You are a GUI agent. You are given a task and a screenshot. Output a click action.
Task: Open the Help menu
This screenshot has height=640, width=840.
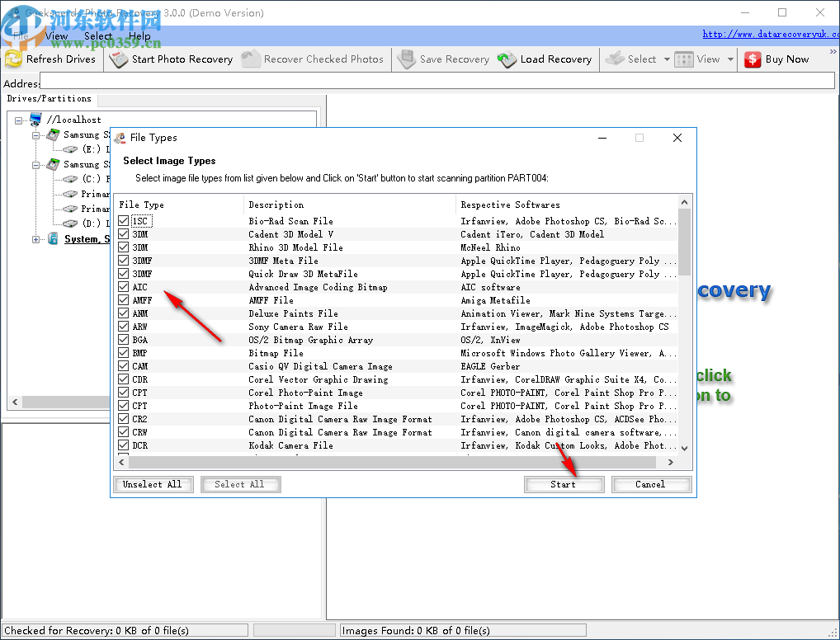tap(139, 36)
